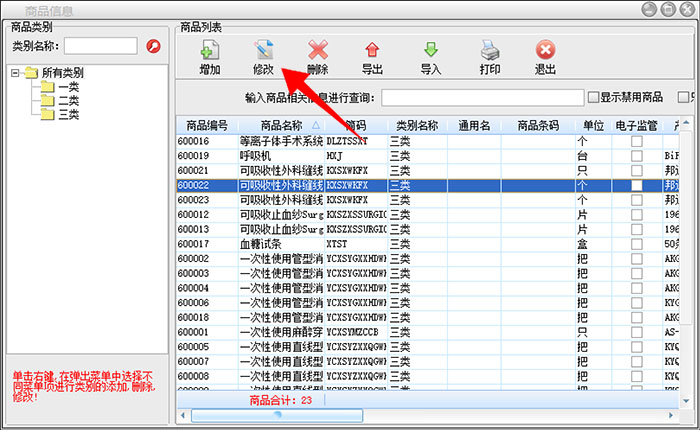
Task: Click the 类别名称 input field
Action: [x=100, y=46]
